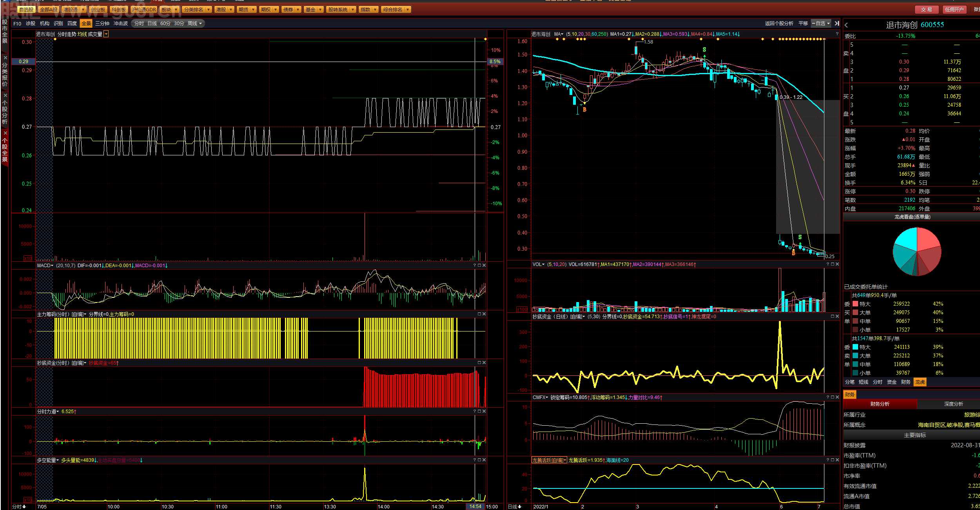Toggle the 识别 view mode
This screenshot has height=510, width=980.
[58, 24]
